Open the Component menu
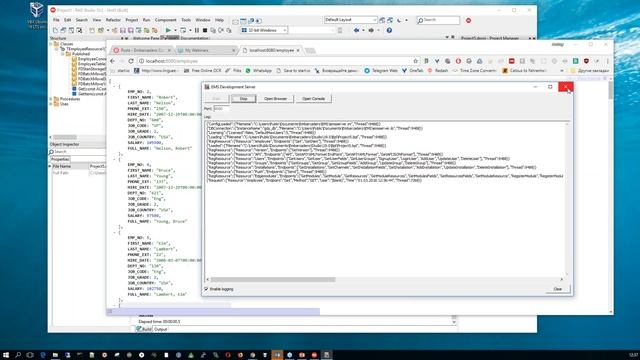Screen dimensions: 640x360 (x=165, y=20)
